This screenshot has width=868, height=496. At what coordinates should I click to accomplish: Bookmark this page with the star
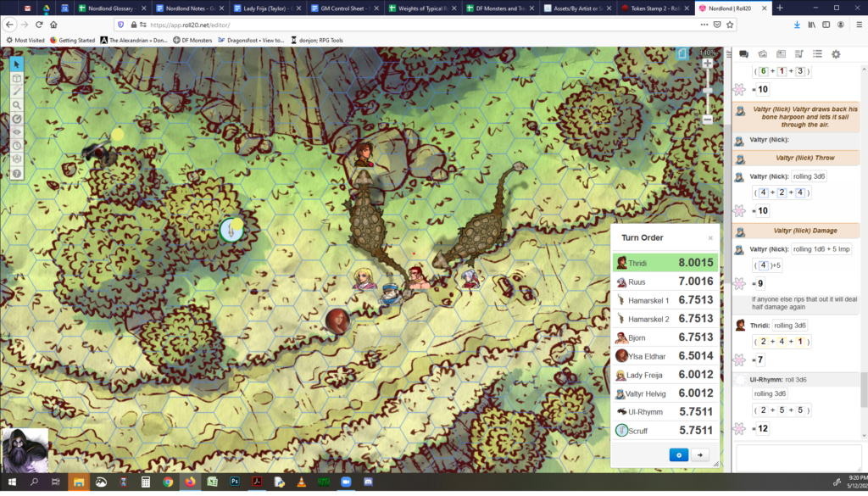click(x=730, y=25)
